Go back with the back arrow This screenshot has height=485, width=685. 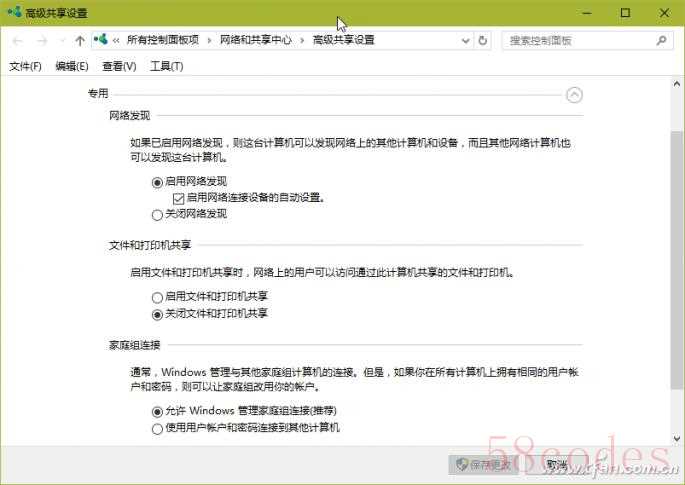click(x=17, y=41)
